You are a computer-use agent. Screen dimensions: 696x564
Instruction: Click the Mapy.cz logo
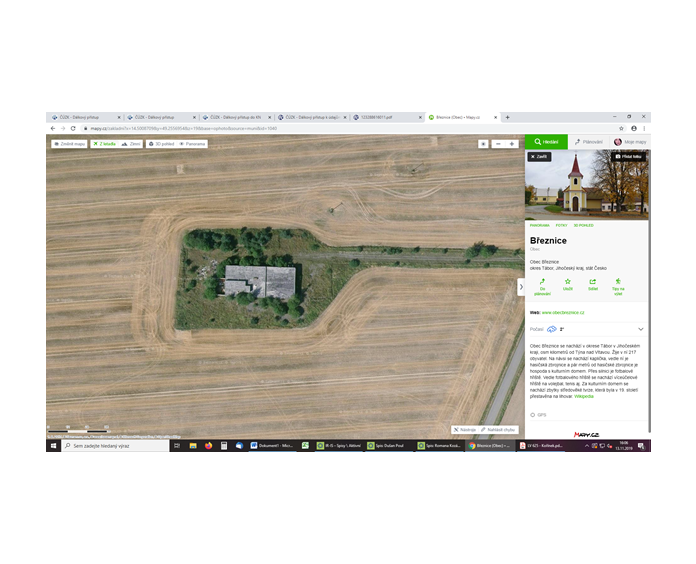586,434
